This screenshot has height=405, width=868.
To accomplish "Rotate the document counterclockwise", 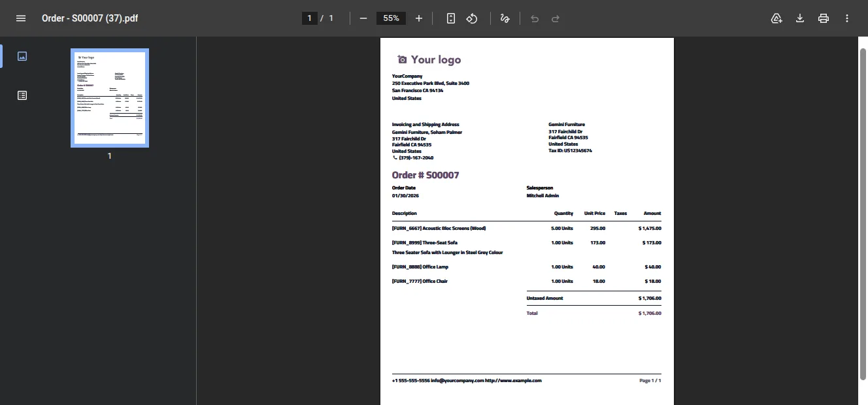I will 472,18.
